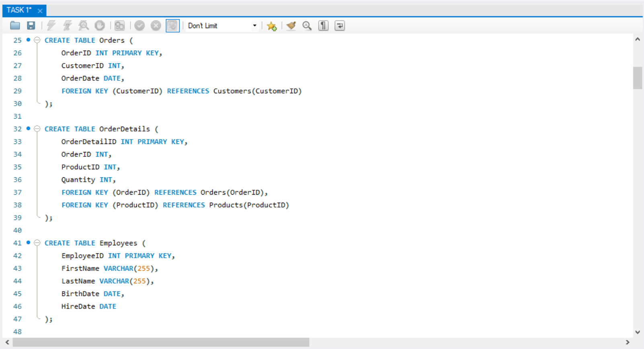Open the Don't Limit rows dropdown
This screenshot has height=349, width=644.
[x=222, y=26]
